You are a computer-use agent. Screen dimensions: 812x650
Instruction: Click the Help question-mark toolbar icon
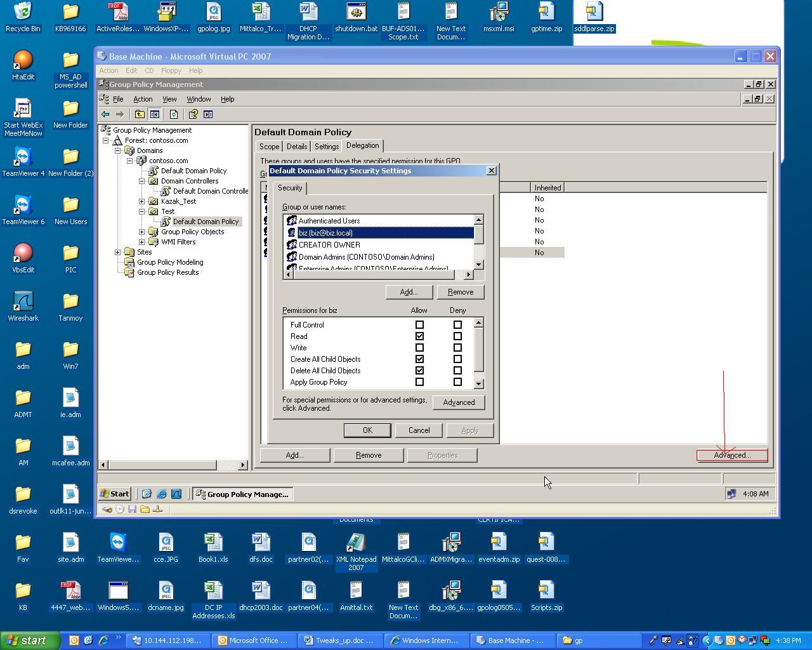point(193,114)
